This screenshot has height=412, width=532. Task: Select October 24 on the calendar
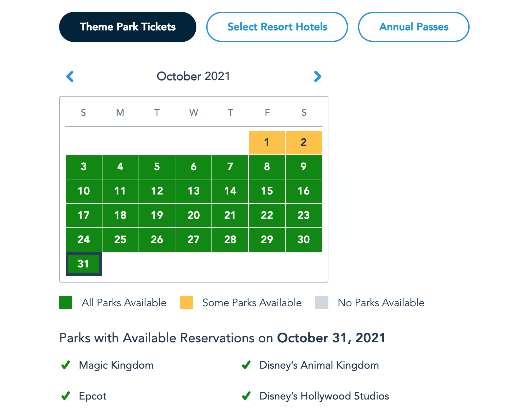84,240
